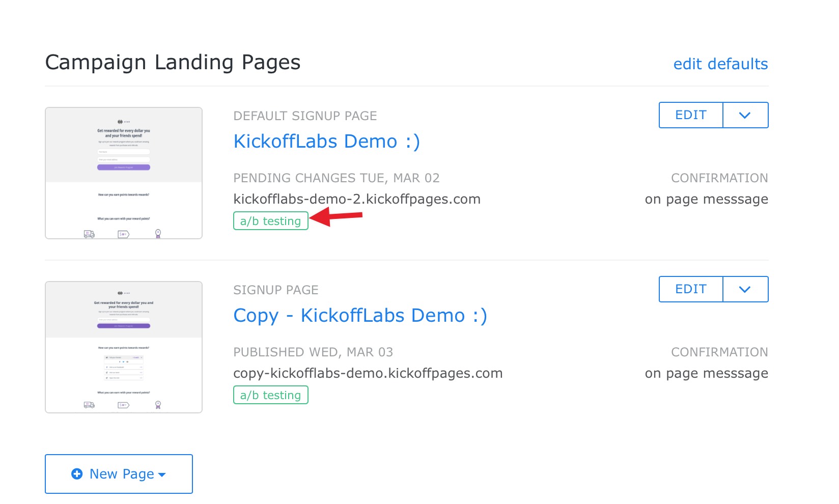Click 'on page messsage' for Copy signup page
Viewport: 839px width, 504px height.
(x=707, y=373)
